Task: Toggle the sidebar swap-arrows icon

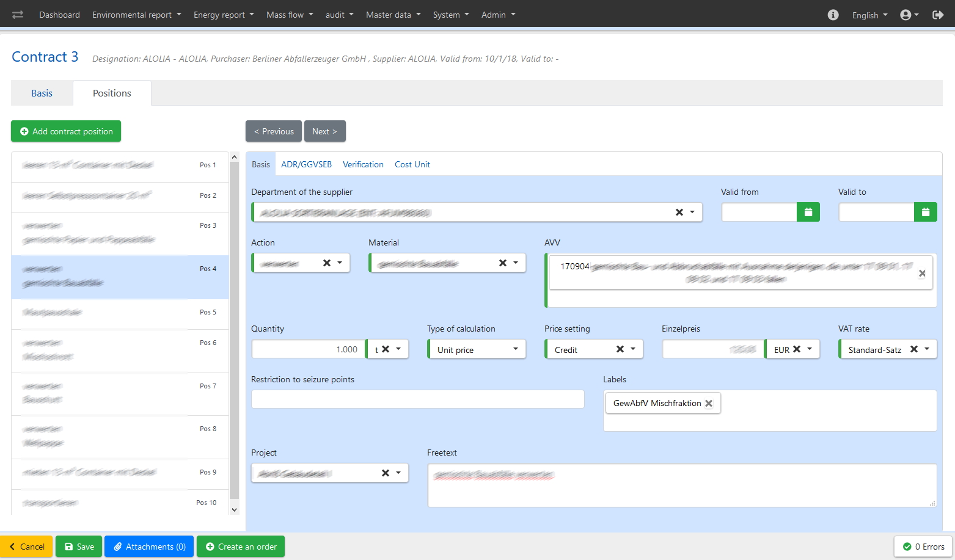Action: point(18,15)
